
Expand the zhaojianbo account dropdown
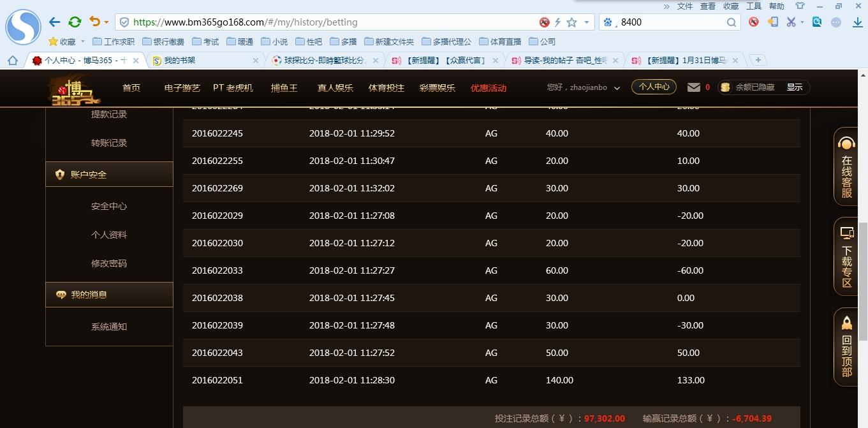click(x=615, y=87)
